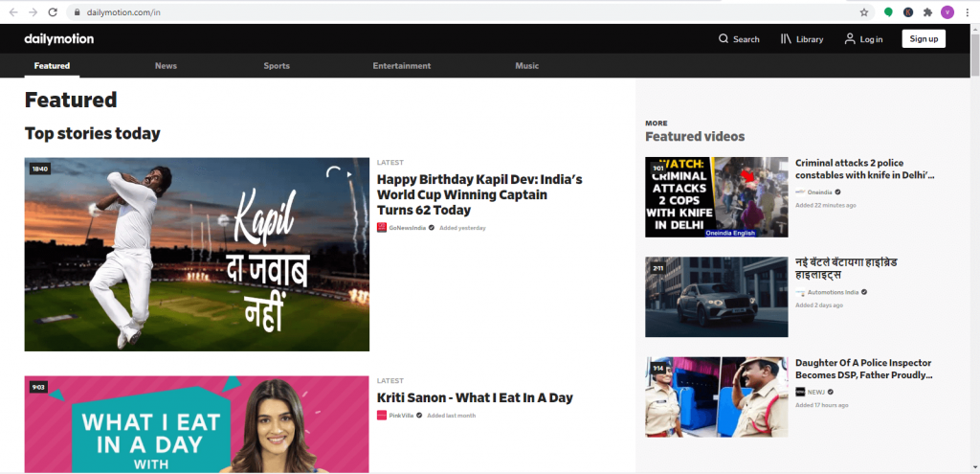This screenshot has width=980, height=474.
Task: Open the green extension icon in toolbar
Action: (888, 11)
